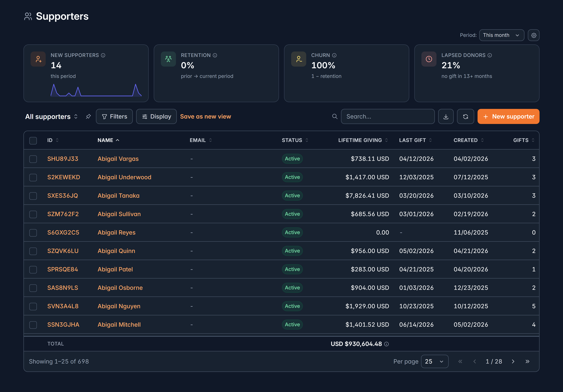
Task: Open dashboard settings gear icon
Action: pyautogui.click(x=534, y=35)
